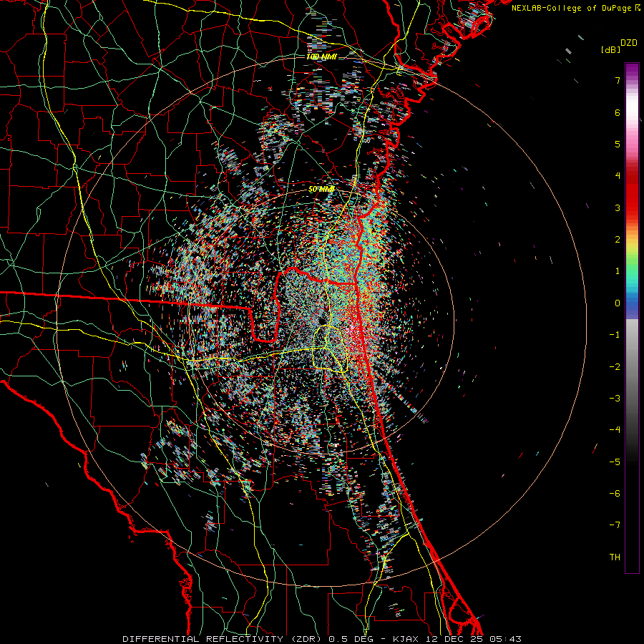Click the 6 value on color scale
The width and height of the screenshot is (644, 644).
(x=618, y=112)
